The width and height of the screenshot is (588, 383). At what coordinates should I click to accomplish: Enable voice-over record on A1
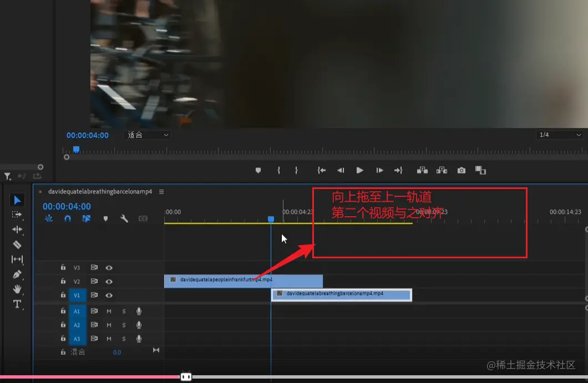tap(139, 311)
